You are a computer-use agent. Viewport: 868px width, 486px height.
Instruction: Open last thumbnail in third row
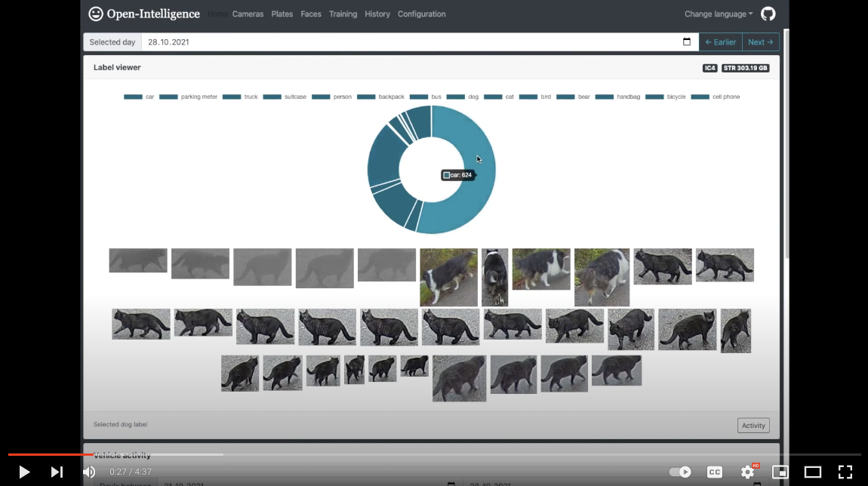coord(616,371)
